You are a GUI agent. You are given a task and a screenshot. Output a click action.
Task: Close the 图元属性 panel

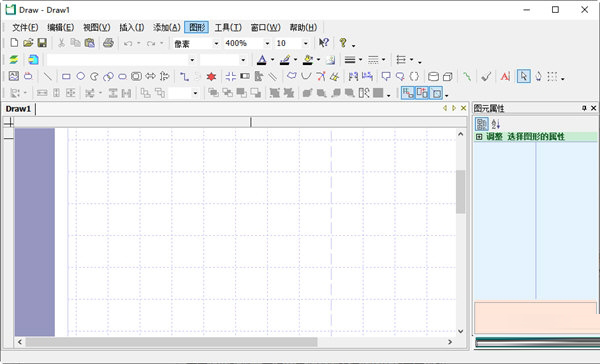[593, 108]
